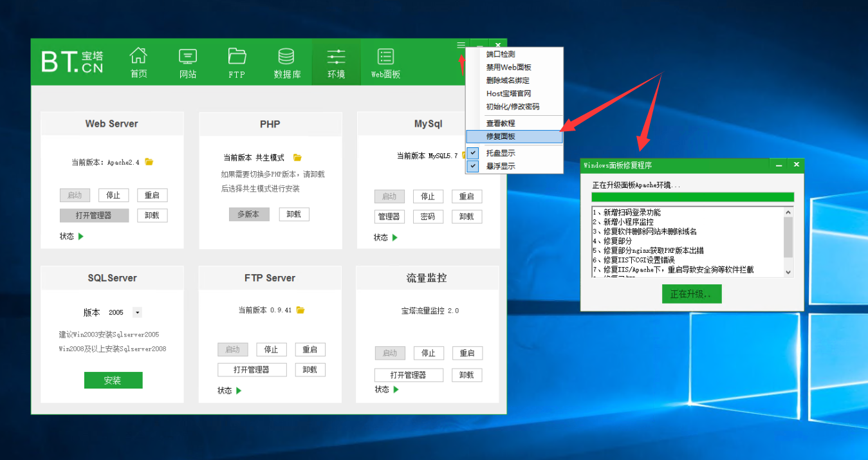Restart the FTP Server with 重启
The height and width of the screenshot is (460, 868).
click(x=310, y=349)
